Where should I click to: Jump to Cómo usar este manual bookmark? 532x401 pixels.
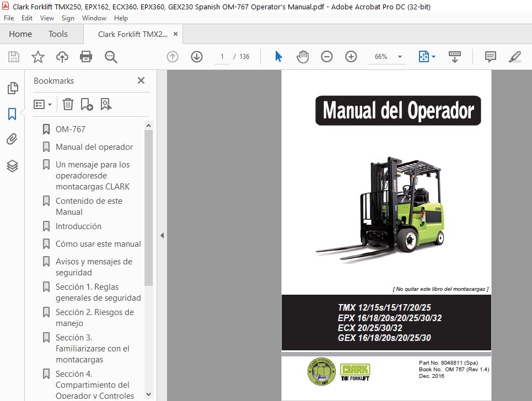98,243
